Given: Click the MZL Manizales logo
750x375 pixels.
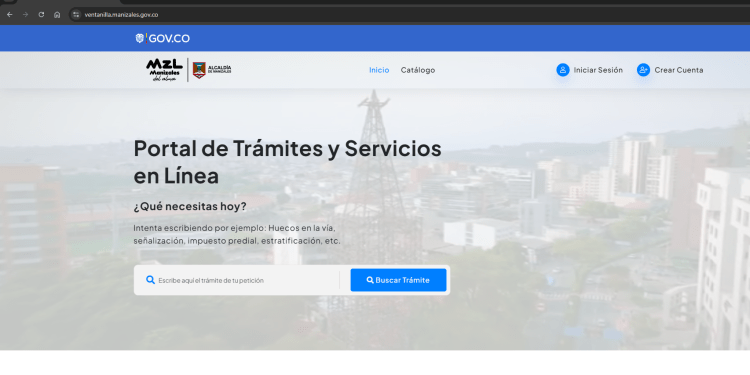Looking at the screenshot, I should click(164, 70).
